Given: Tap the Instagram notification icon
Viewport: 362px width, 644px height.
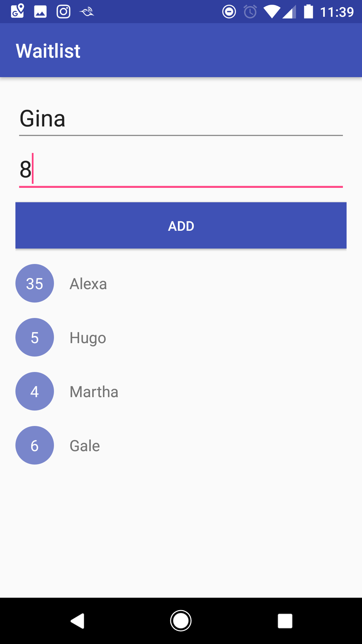Looking at the screenshot, I should click(x=63, y=12).
